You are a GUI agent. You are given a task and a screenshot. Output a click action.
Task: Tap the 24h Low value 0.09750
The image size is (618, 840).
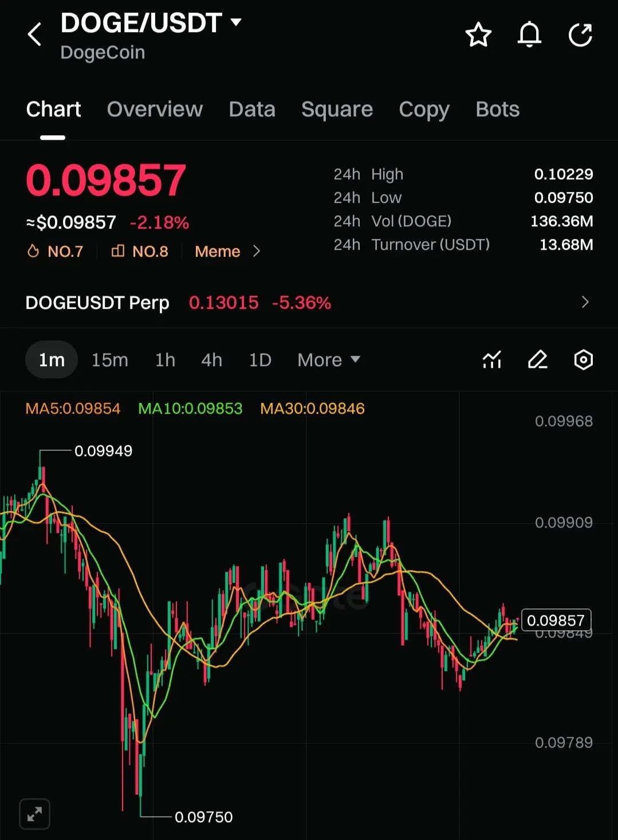[x=564, y=198]
